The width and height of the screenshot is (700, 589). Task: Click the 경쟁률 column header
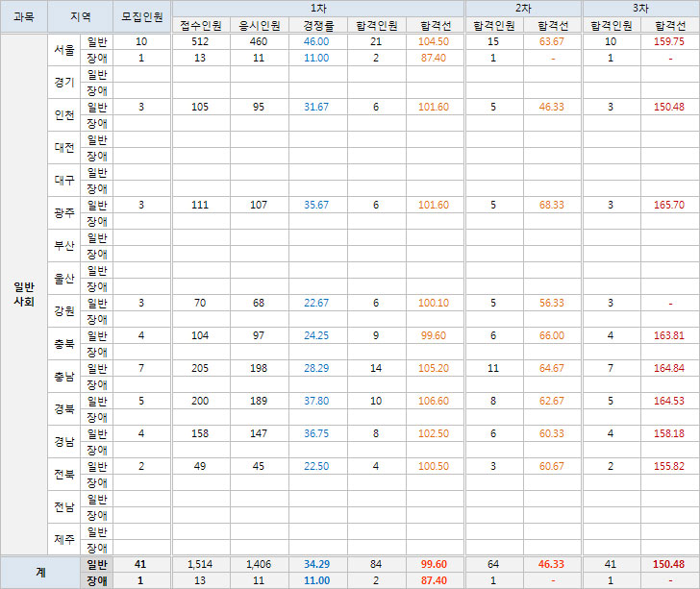coord(318,25)
